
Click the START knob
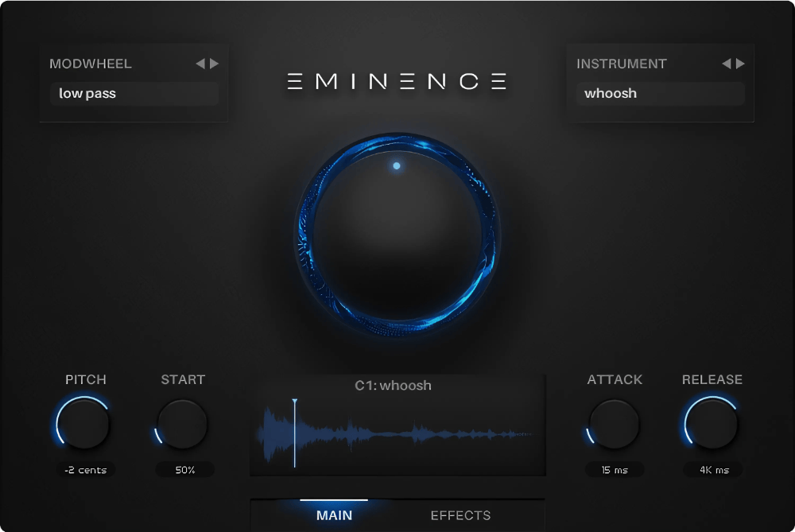tap(183, 424)
